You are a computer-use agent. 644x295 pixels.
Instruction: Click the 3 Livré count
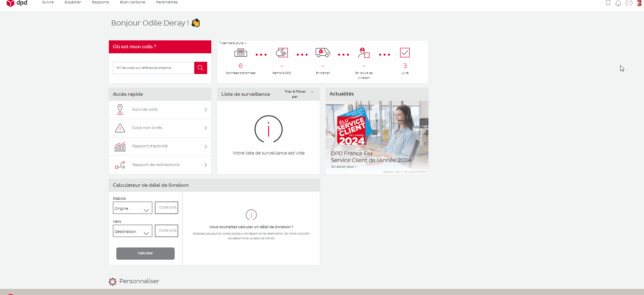pos(405,66)
